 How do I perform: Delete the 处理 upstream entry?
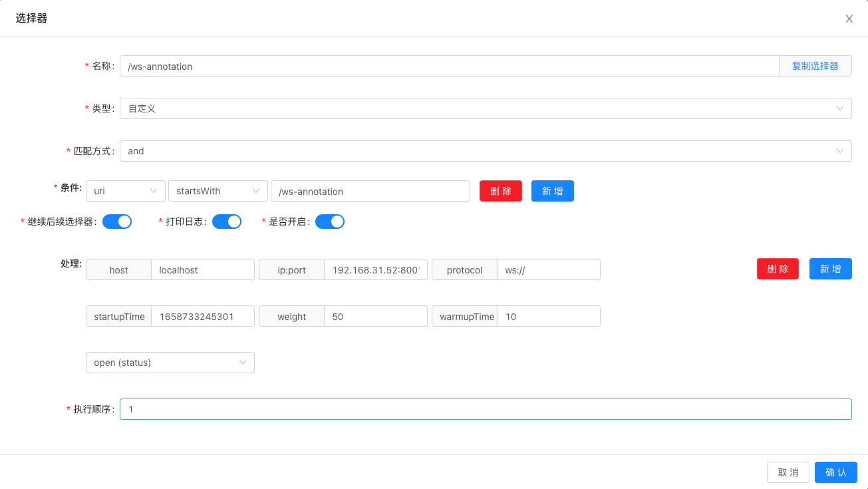click(778, 269)
